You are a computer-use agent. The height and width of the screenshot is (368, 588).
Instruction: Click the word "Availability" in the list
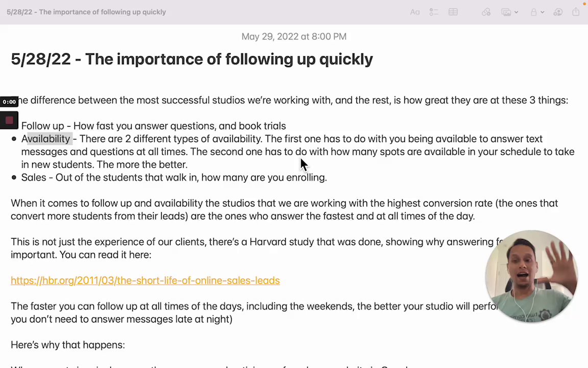[45, 139]
